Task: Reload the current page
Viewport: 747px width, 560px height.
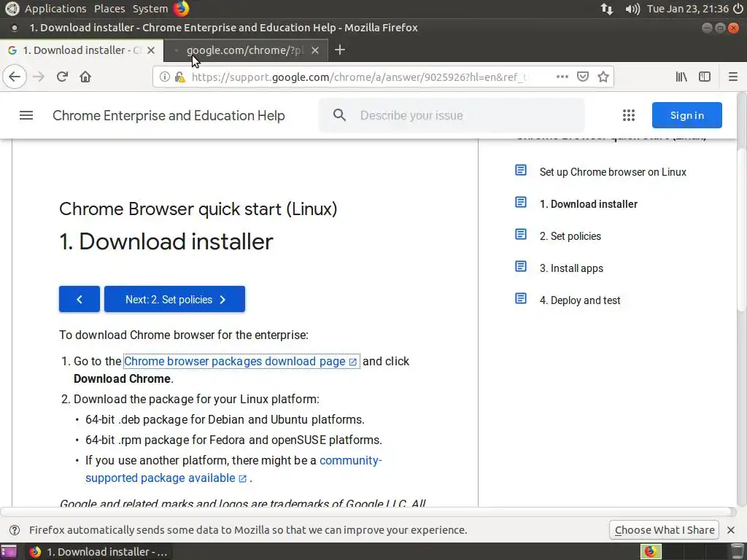Action: pyautogui.click(x=62, y=77)
